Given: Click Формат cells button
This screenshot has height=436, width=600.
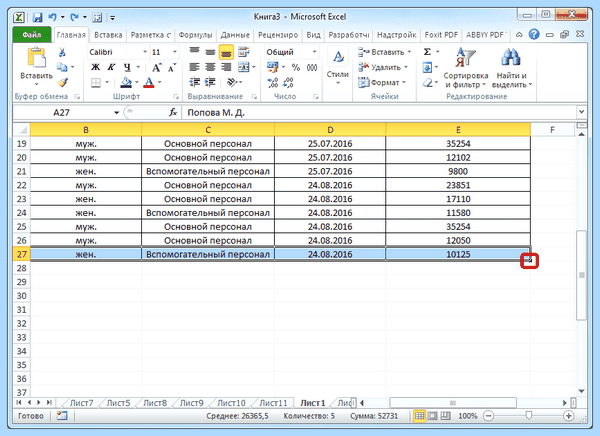Looking at the screenshot, I should click(x=382, y=82).
